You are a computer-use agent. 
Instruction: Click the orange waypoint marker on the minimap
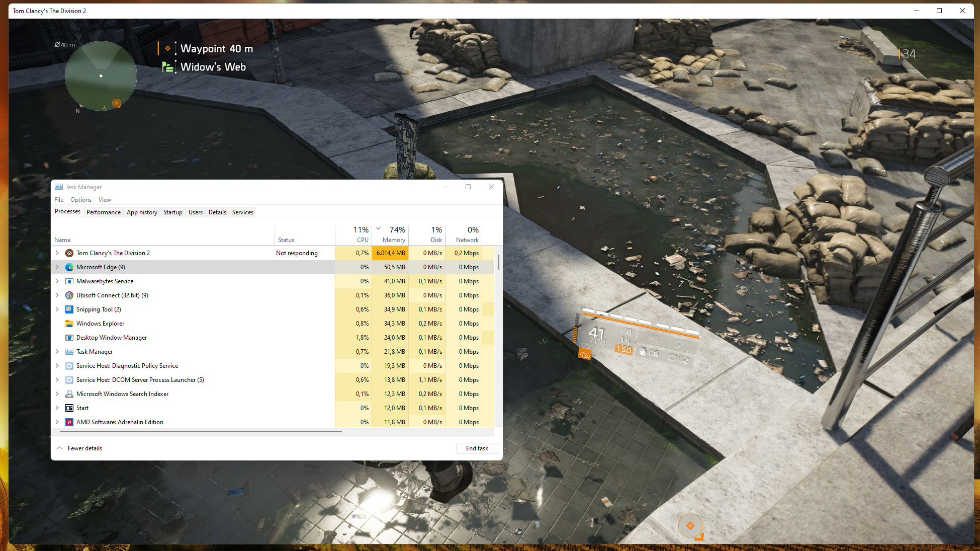point(116,103)
